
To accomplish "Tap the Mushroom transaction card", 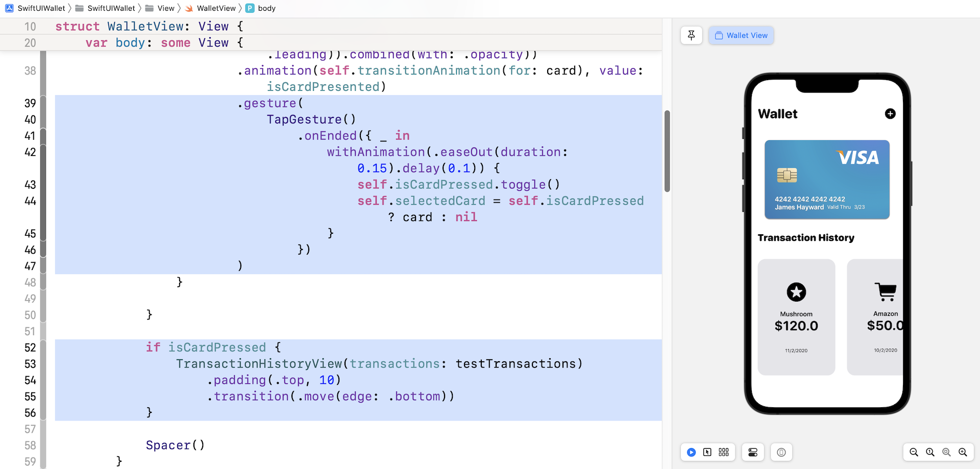I will point(796,317).
